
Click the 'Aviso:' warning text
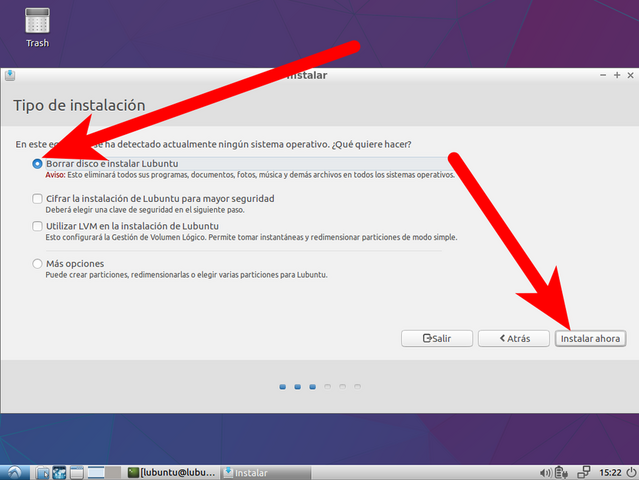(55, 175)
